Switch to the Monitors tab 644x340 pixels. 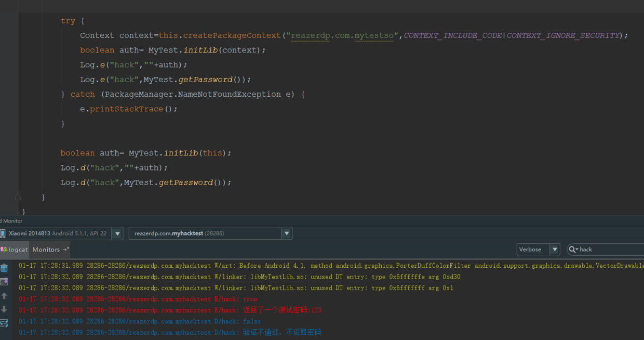pyautogui.click(x=50, y=250)
